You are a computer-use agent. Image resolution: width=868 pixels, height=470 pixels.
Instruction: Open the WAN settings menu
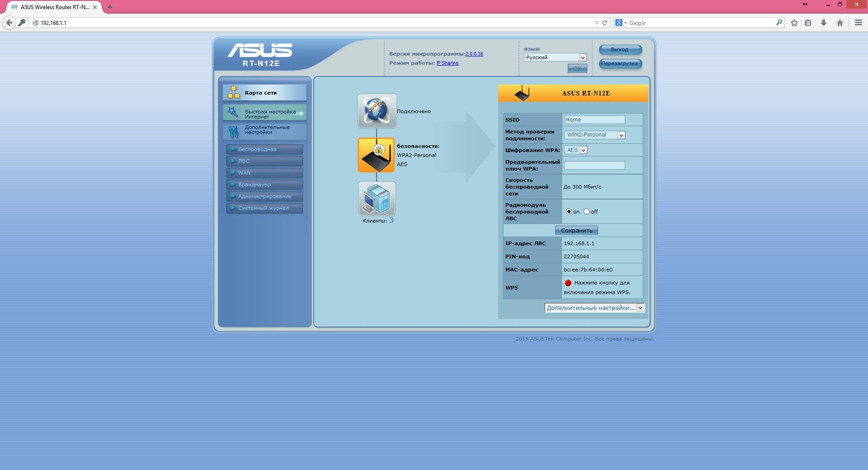[264, 173]
